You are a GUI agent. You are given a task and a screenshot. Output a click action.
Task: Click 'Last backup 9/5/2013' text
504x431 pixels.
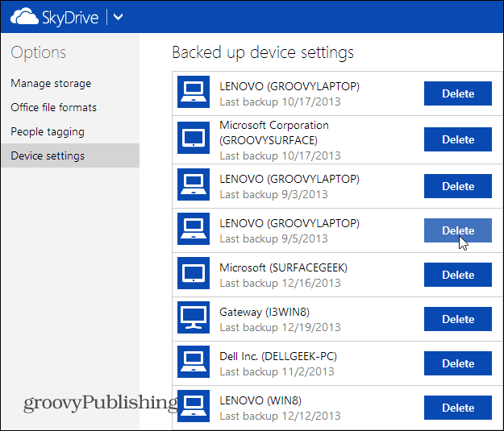[x=273, y=238]
